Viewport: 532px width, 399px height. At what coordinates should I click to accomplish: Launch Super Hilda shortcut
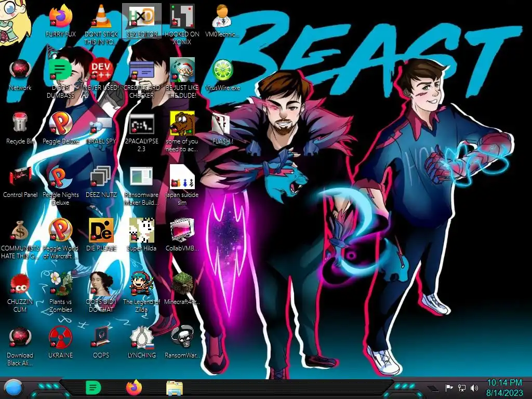[142, 230]
